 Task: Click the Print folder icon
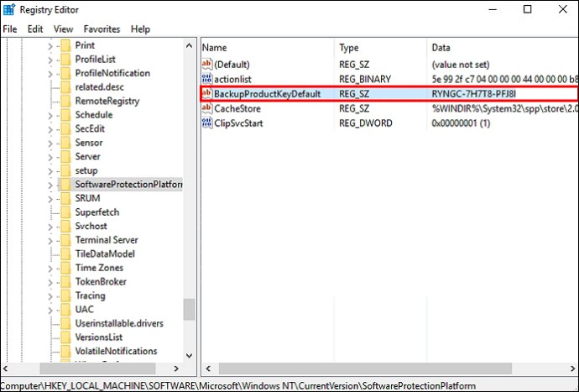65,45
